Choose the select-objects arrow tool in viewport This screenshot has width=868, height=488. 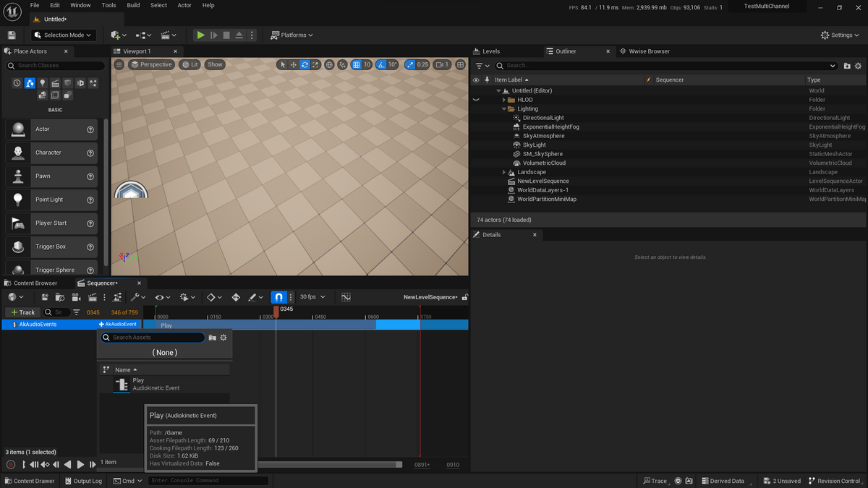tap(282, 64)
